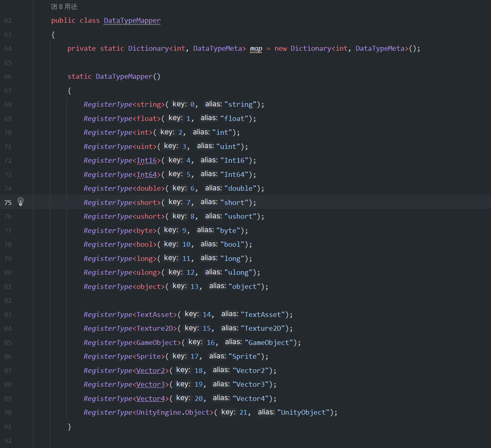This screenshot has height=448, width=491.
Task: Click the "float" alias string literal
Action: click(234, 118)
